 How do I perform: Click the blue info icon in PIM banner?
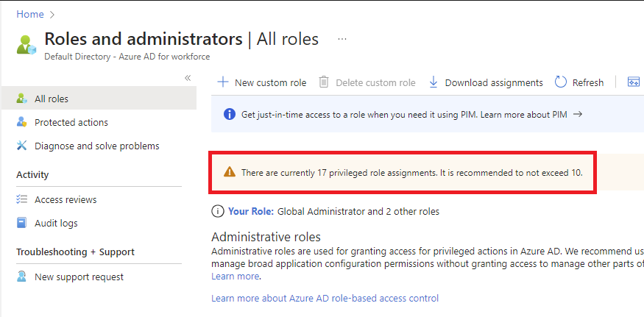230,115
